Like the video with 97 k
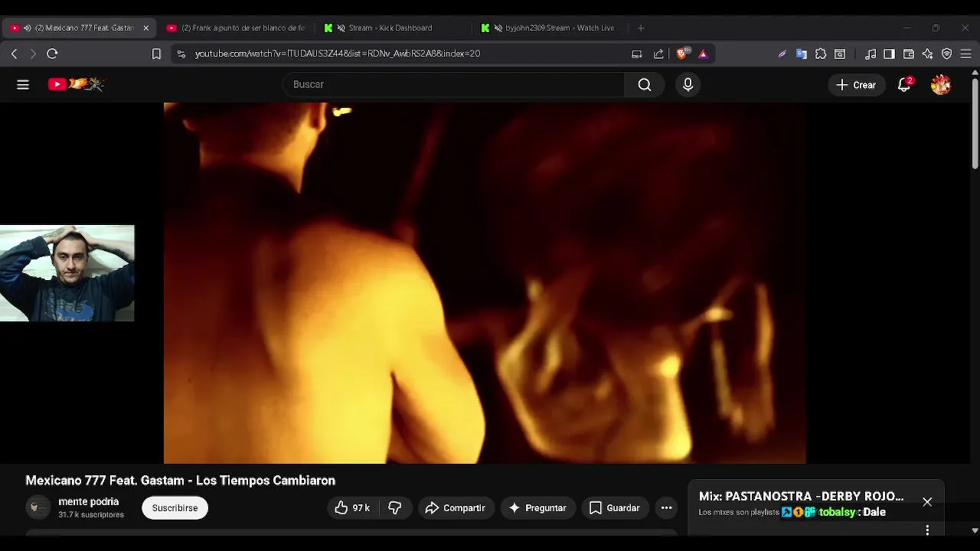This screenshot has width=980, height=551. pyautogui.click(x=352, y=508)
